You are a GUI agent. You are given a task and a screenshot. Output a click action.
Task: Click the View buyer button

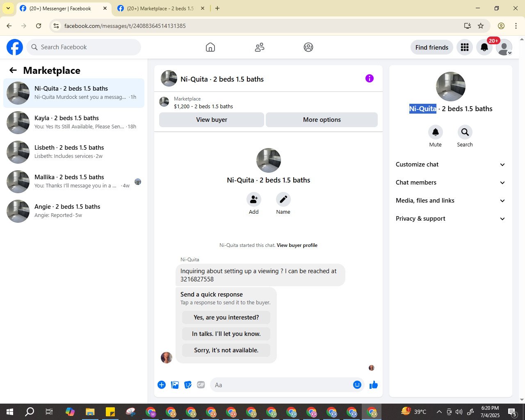pyautogui.click(x=212, y=120)
